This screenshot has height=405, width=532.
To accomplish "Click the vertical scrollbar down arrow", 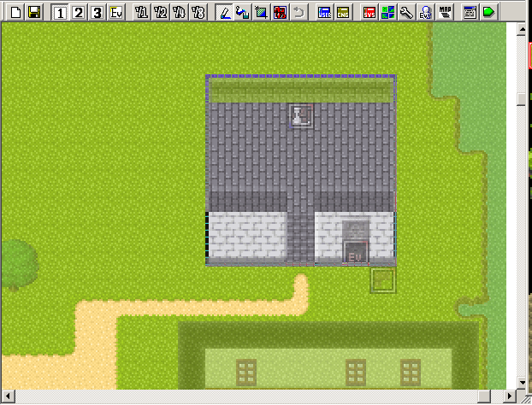I will click(523, 384).
